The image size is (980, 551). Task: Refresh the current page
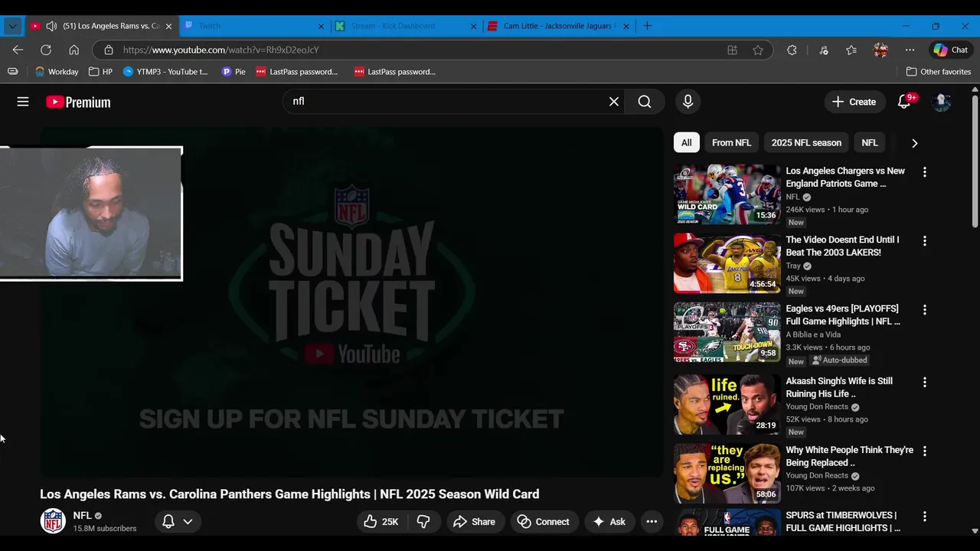[x=46, y=50]
